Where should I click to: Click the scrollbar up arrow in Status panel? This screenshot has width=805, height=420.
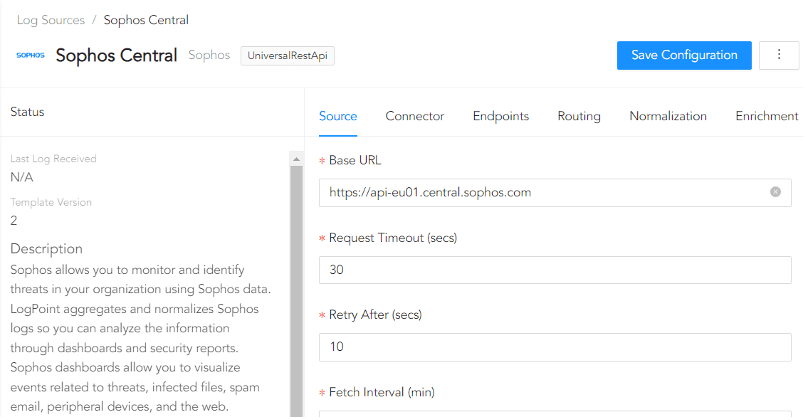click(296, 159)
